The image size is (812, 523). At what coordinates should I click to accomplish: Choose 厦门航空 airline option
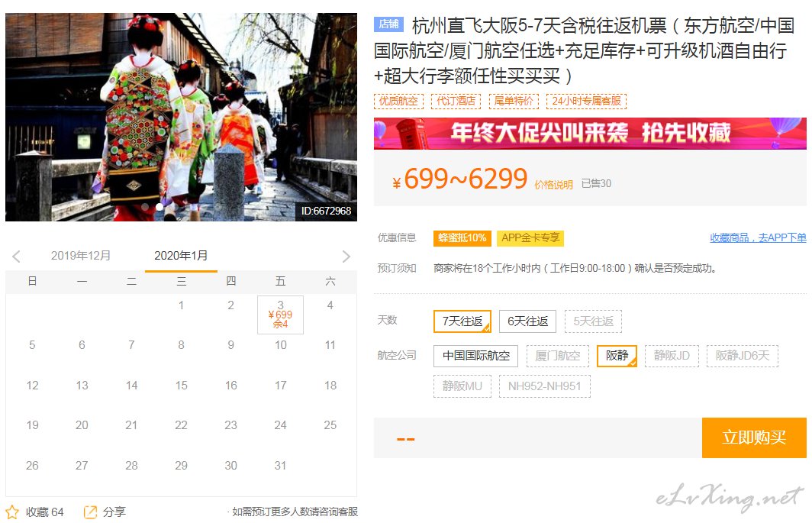pos(558,356)
